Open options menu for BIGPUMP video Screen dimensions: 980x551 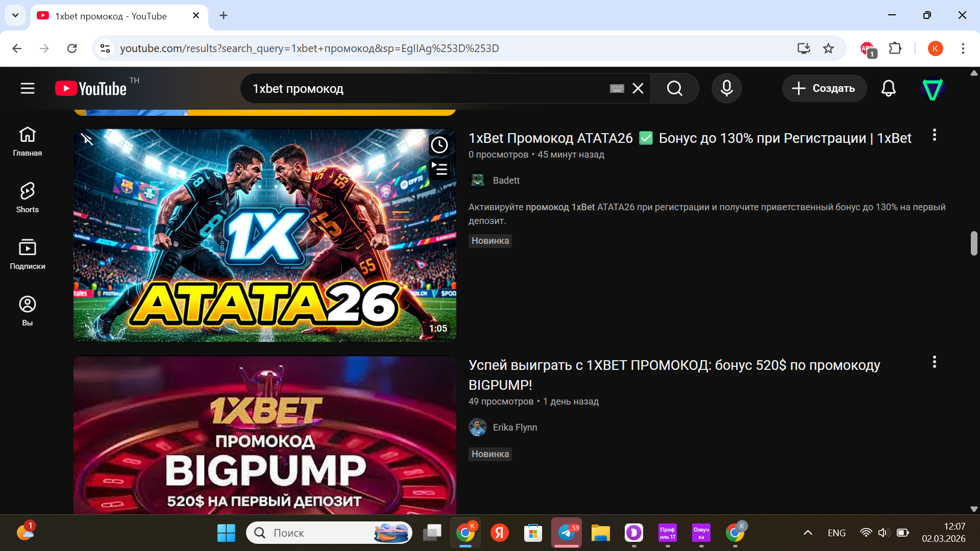[x=934, y=362]
